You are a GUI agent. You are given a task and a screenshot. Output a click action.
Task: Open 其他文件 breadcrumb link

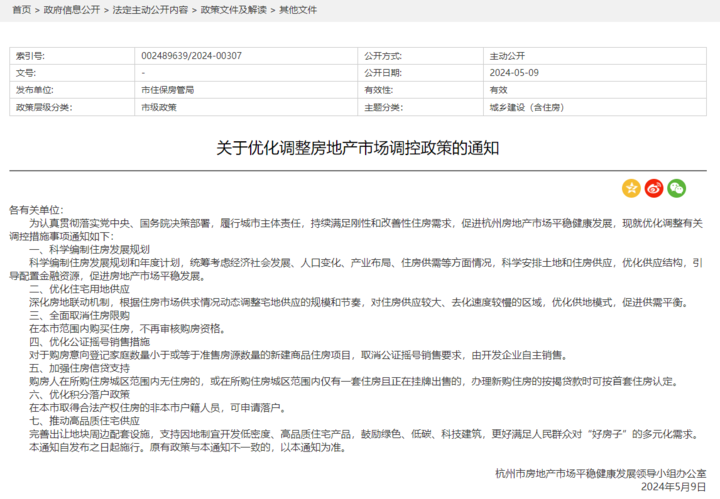point(298,10)
